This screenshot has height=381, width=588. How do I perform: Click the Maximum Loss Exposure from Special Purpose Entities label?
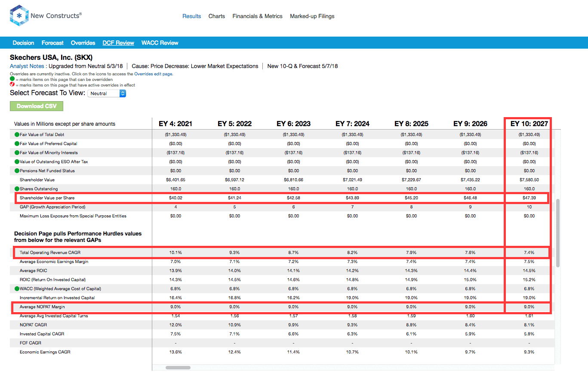point(73,216)
